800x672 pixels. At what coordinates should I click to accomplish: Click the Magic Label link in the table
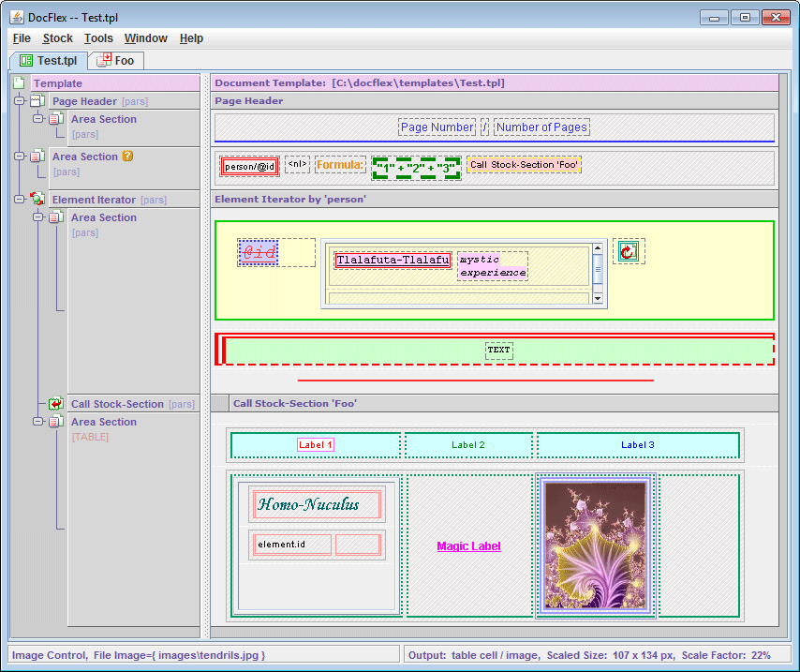click(x=468, y=545)
